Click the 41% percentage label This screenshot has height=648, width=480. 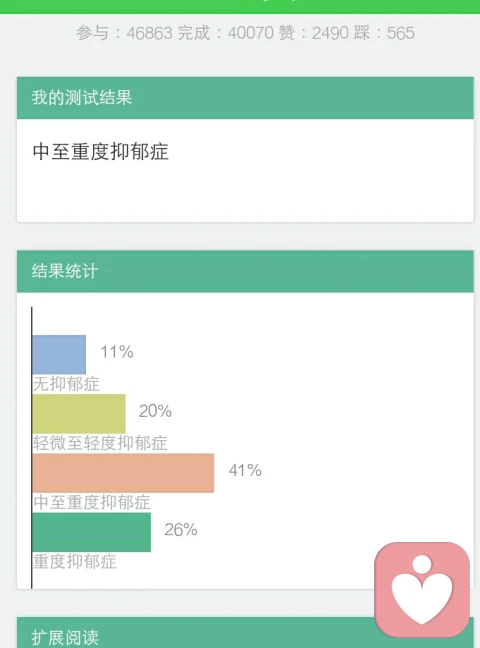[x=245, y=470]
